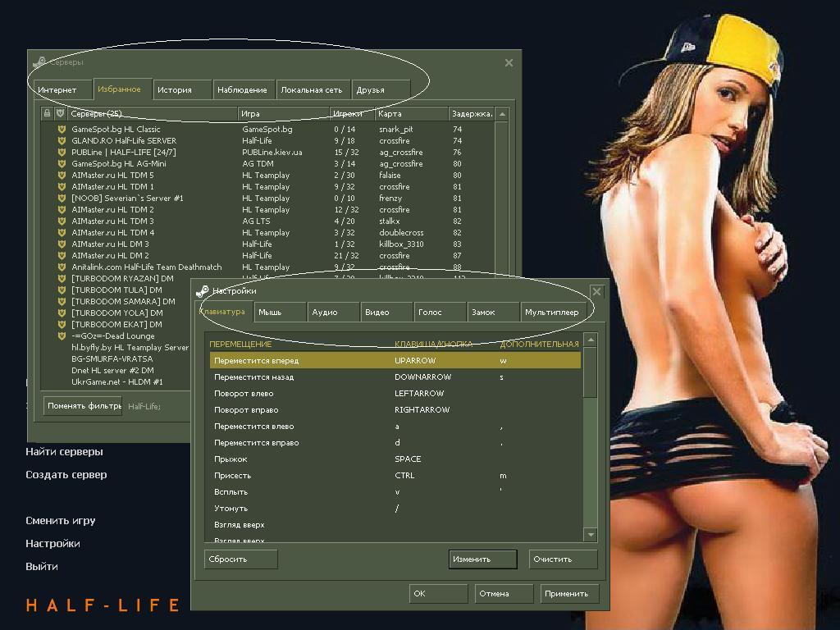Click the shield icon beside AIMaster.ru HL TDM 5

click(62, 176)
